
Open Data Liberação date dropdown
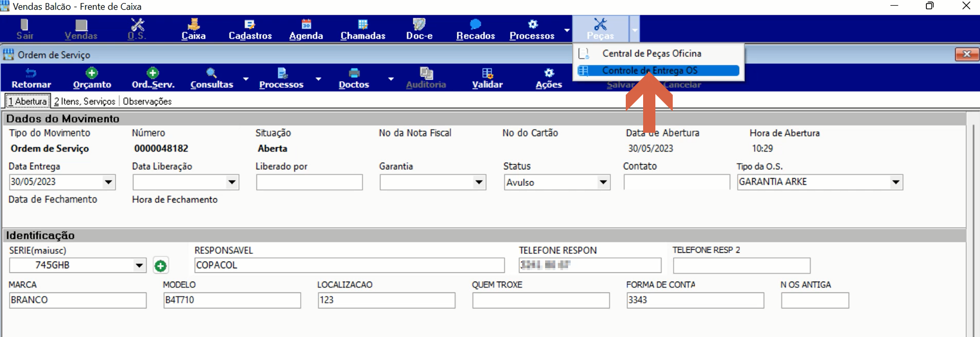232,182
